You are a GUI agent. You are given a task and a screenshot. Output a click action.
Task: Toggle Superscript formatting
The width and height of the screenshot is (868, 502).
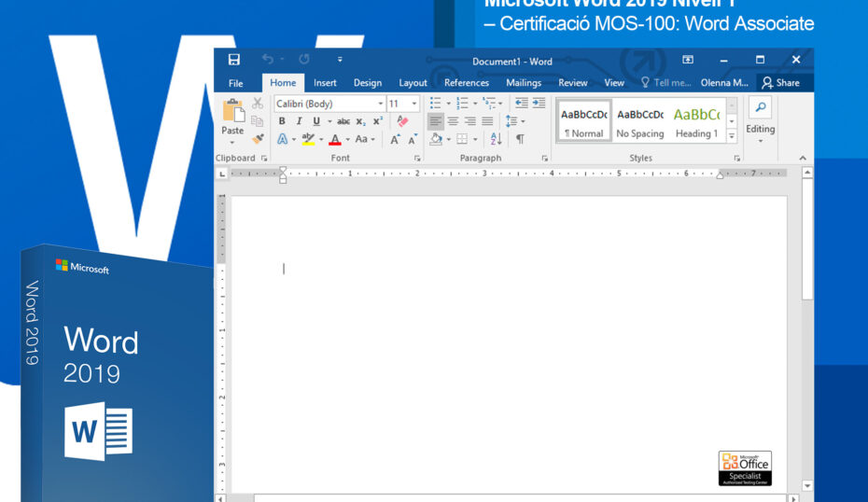(378, 121)
